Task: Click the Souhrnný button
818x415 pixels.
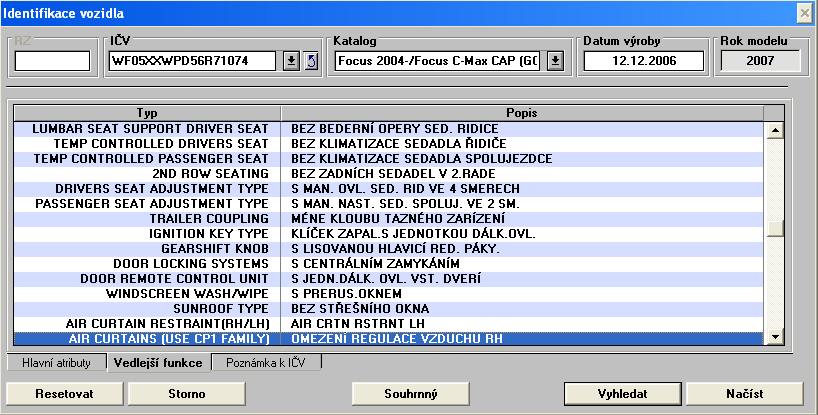Action: pos(411,394)
